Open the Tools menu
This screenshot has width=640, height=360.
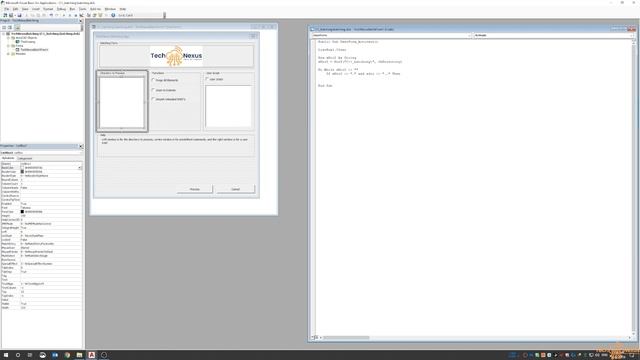(x=82, y=9)
